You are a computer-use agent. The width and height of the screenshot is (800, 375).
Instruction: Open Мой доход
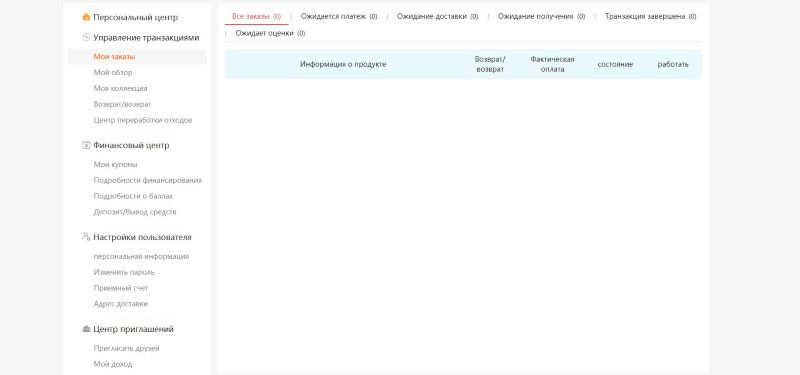point(113,364)
